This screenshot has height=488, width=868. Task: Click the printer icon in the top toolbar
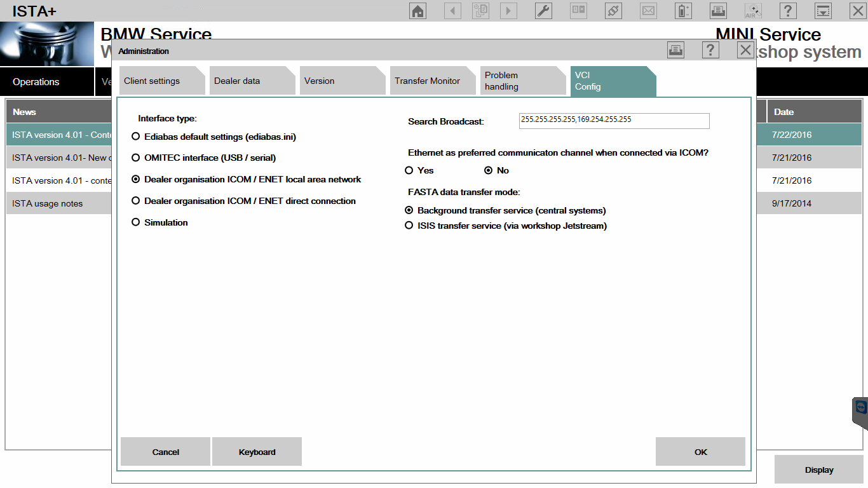point(718,11)
